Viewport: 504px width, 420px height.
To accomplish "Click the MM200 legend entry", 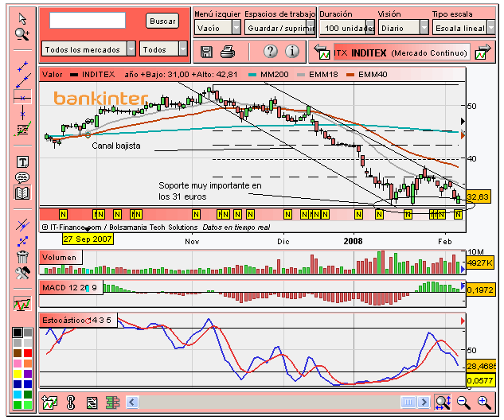I will tap(268, 75).
